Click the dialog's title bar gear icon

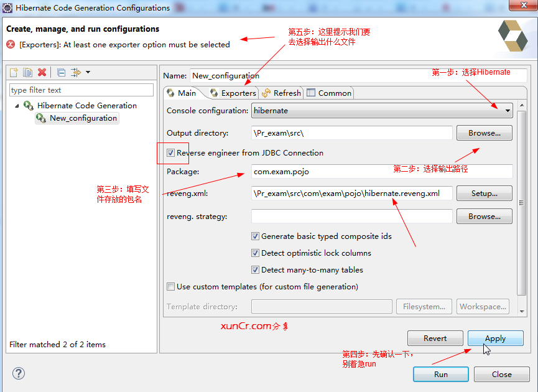pyautogui.click(x=7, y=8)
